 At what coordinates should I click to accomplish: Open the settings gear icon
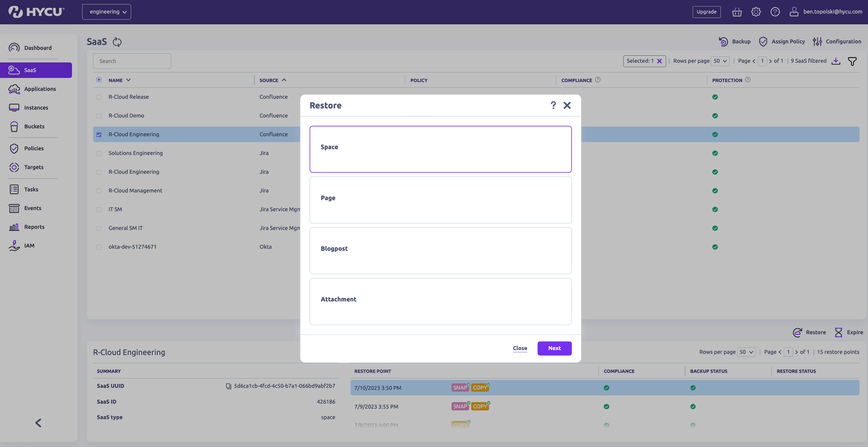click(x=756, y=12)
